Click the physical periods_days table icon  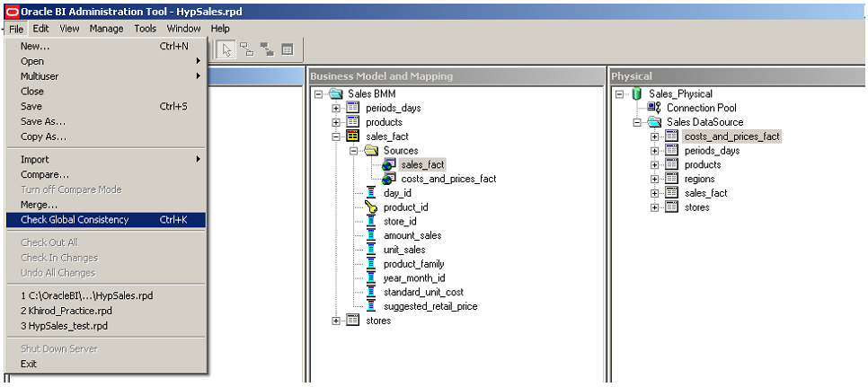click(x=671, y=150)
